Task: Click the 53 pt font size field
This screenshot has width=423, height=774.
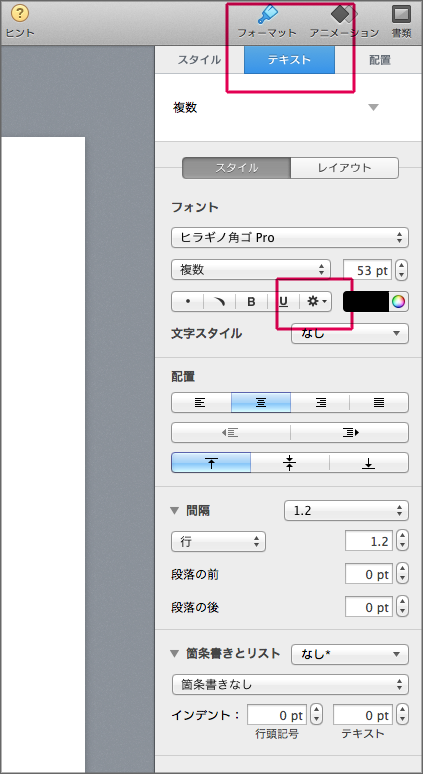Action: tap(368, 270)
